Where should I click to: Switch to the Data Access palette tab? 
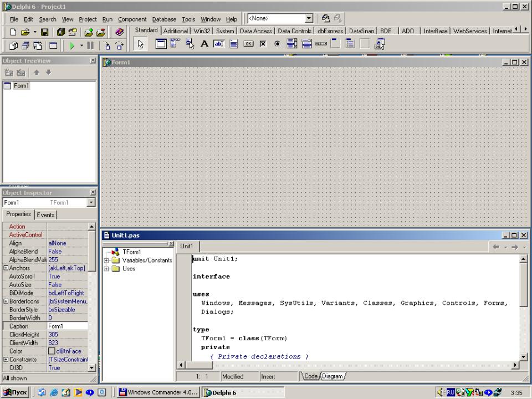point(256,31)
